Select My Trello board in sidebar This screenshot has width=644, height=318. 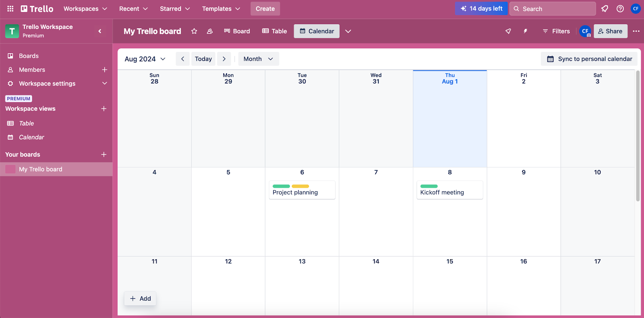pyautogui.click(x=56, y=169)
